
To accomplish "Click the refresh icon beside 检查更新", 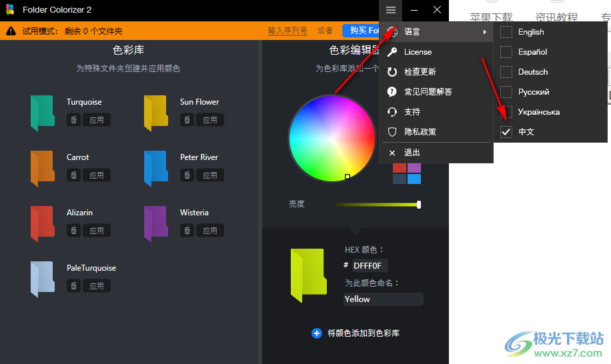I will [x=392, y=71].
